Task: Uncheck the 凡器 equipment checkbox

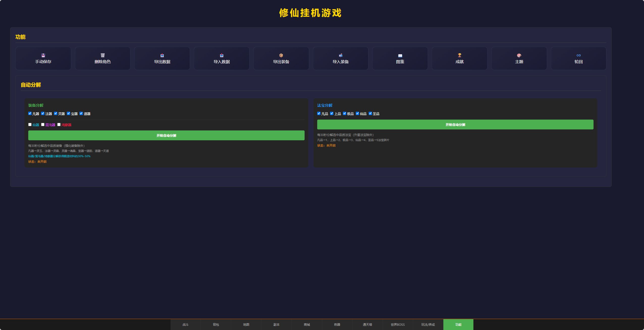Action: [x=30, y=114]
